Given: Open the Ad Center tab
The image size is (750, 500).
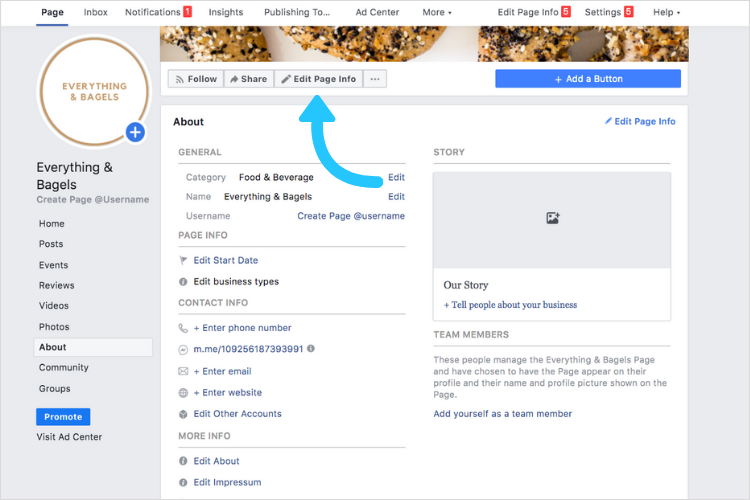Looking at the screenshot, I should click(377, 12).
